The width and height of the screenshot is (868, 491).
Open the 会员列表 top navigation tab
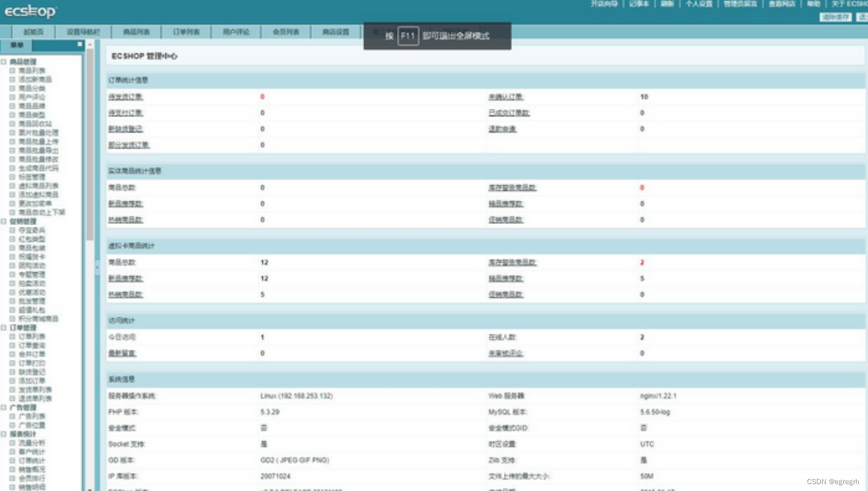point(286,32)
